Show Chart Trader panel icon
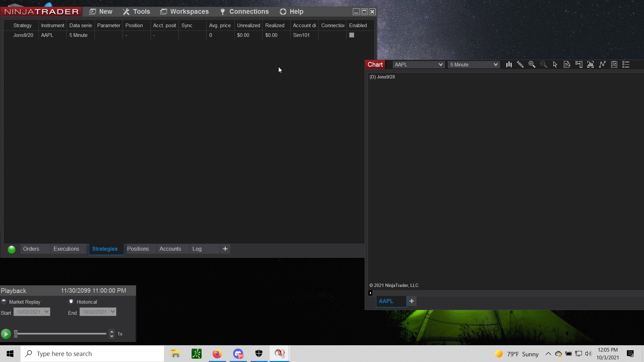 579,65
